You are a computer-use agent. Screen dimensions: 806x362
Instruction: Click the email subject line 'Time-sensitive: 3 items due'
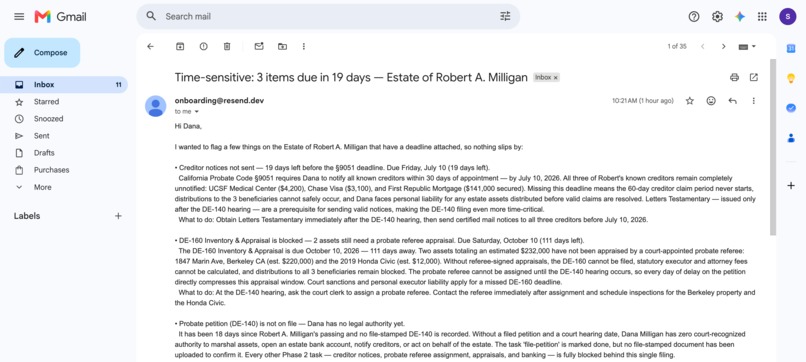(x=351, y=77)
